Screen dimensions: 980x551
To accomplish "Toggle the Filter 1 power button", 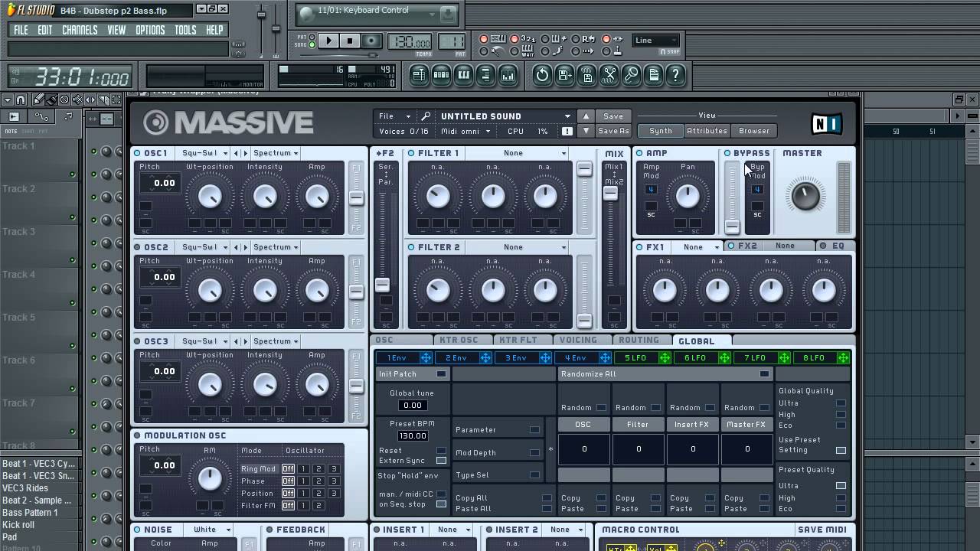I will pyautogui.click(x=411, y=153).
